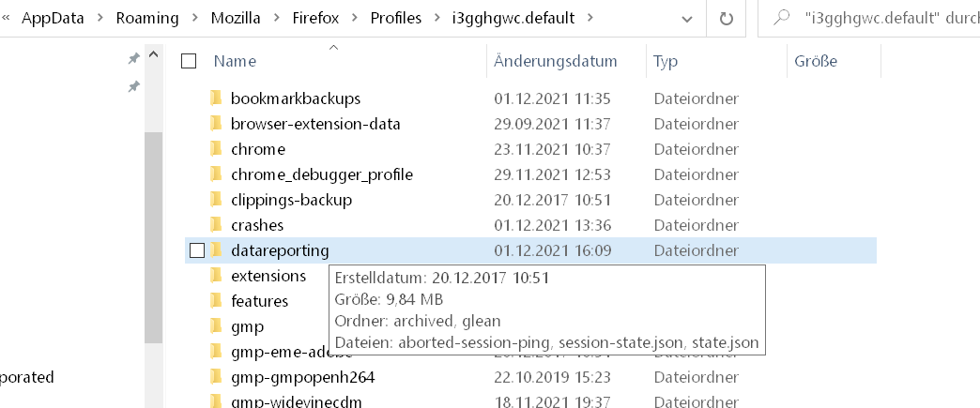
Task: Click the chrome folder icon
Action: click(x=216, y=149)
